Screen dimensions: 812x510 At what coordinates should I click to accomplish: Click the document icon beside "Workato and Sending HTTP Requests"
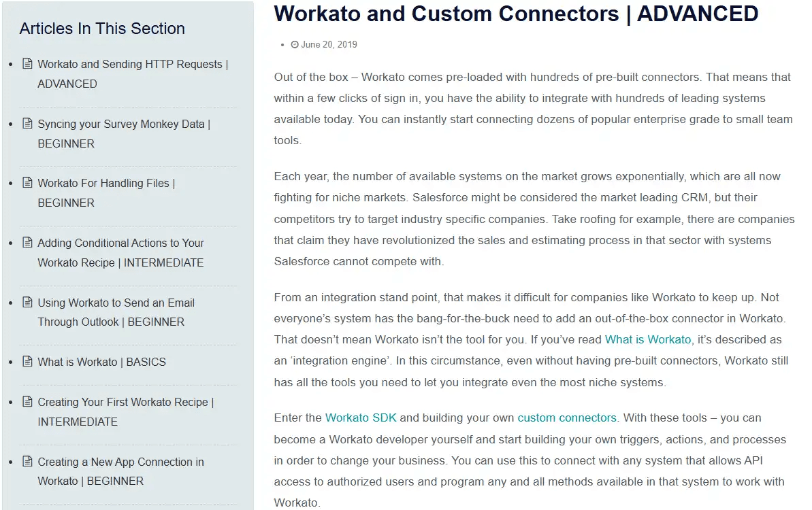tap(27, 63)
